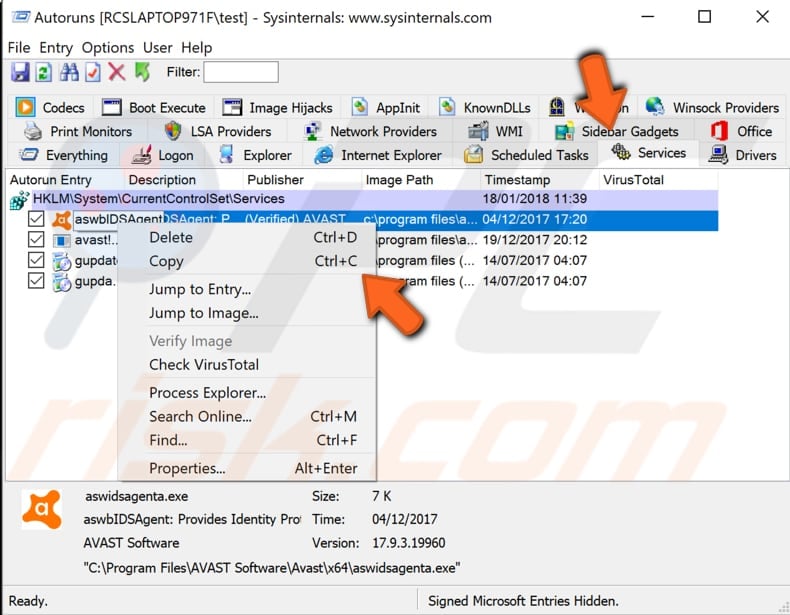Screen dimensions: 790x615
Task: Click the registry key icon beside HKLM
Action: pos(19,199)
